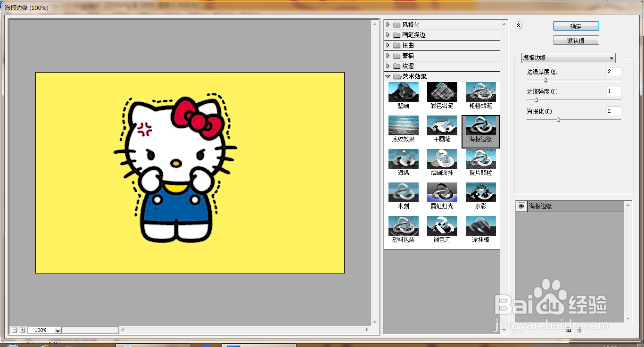Choose the 粗糙蜡笔 filter thumbnail
This screenshot has height=347, width=644.
click(480, 95)
